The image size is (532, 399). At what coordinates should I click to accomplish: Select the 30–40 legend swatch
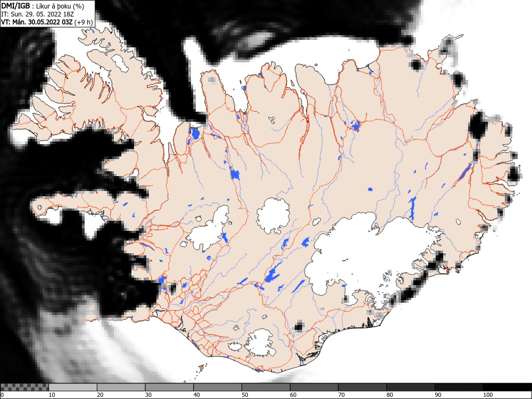pos(169,387)
